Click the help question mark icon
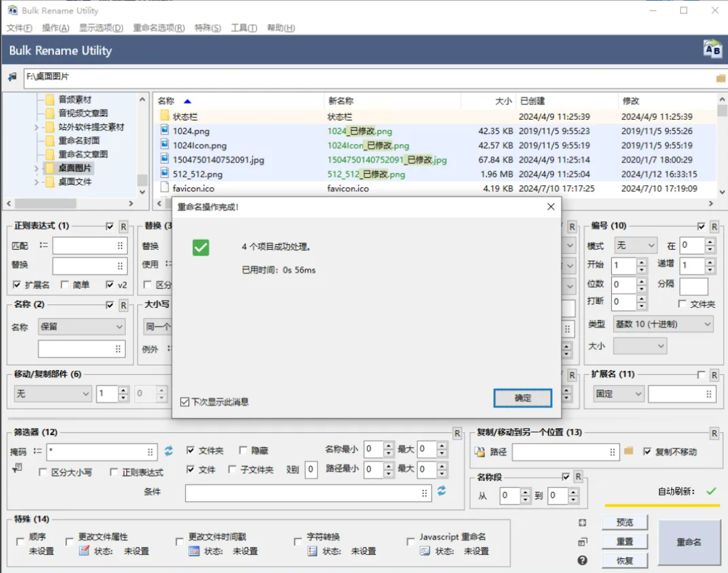The image size is (728, 573). (582, 560)
